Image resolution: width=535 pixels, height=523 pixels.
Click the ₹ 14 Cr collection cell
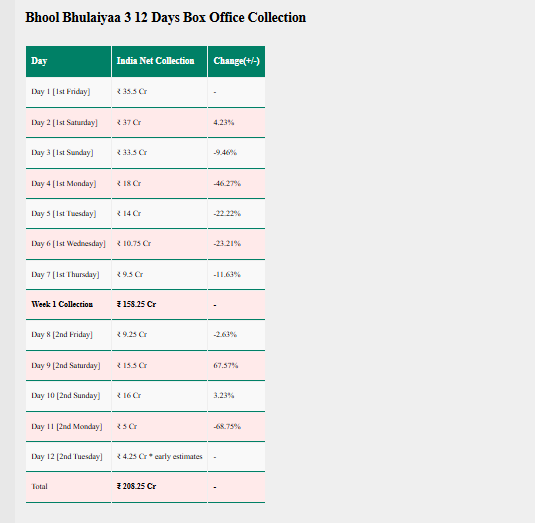[x=159, y=214]
